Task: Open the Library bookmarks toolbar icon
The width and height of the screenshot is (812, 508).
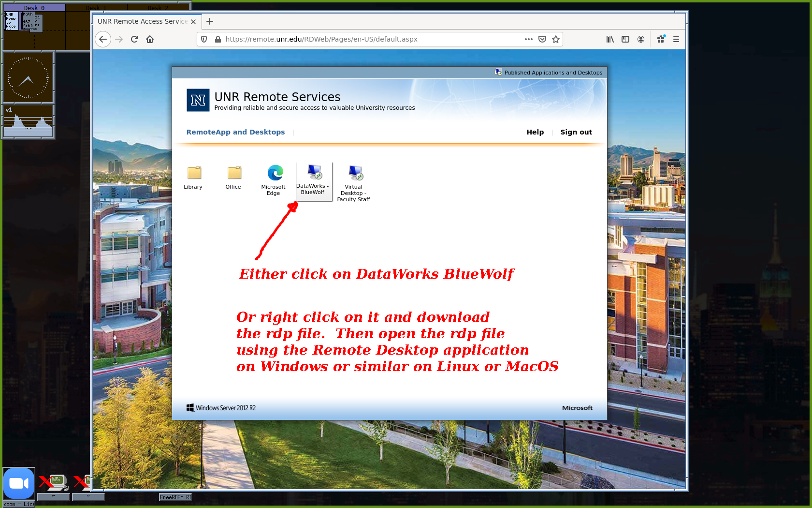Action: point(610,39)
